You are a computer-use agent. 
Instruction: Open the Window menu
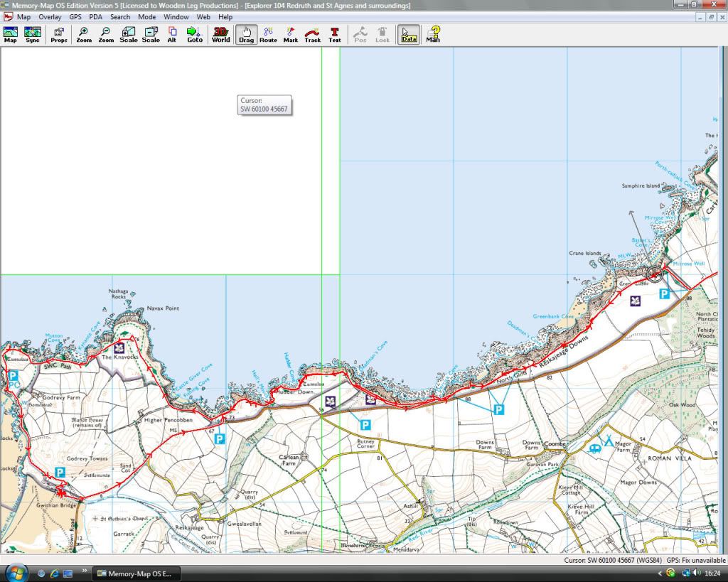[176, 17]
